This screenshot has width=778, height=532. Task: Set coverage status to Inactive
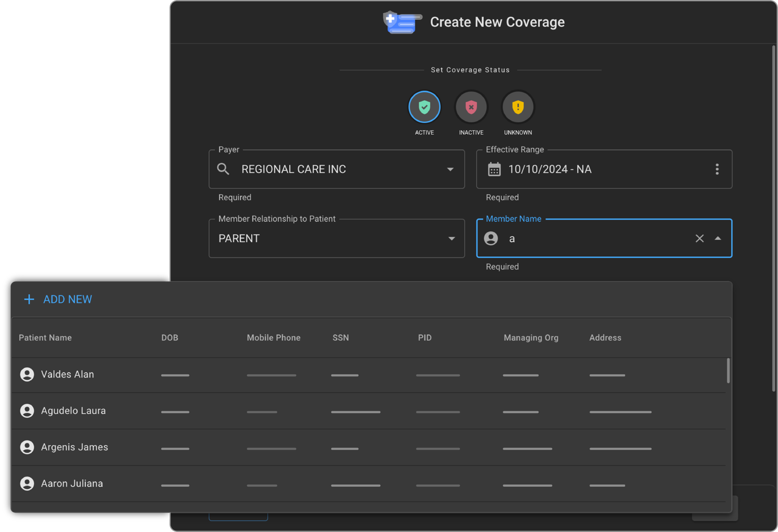pos(471,107)
